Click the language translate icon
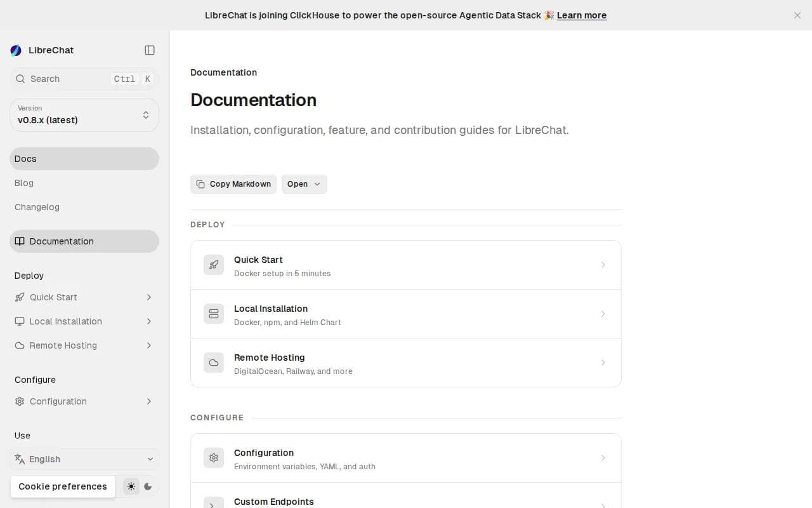Viewport: 812px width, 508px height. pos(20,459)
